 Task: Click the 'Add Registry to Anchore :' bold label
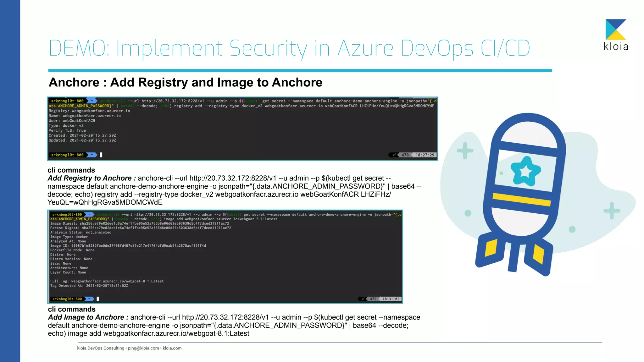pos(92,178)
